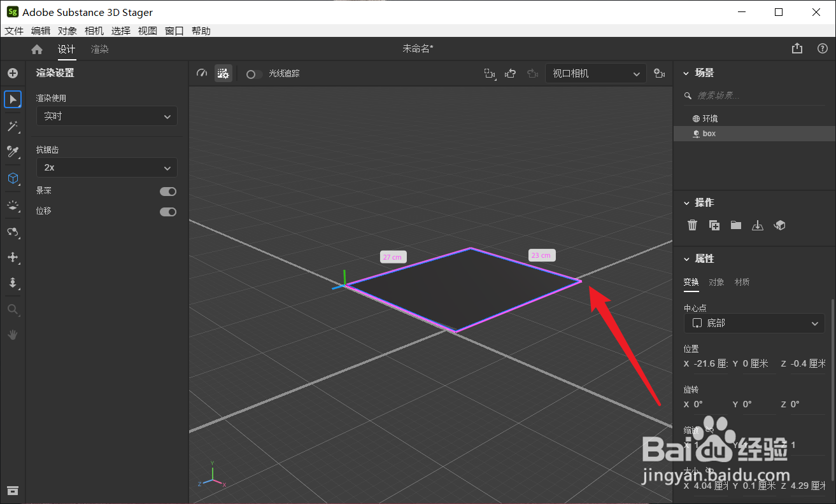Select the magic wand tool
The width and height of the screenshot is (836, 504).
13,126
